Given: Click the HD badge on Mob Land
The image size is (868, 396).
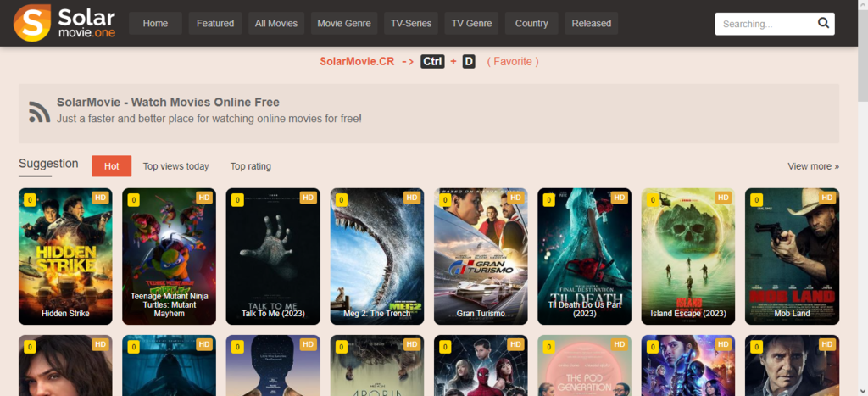Looking at the screenshot, I should click(827, 198).
